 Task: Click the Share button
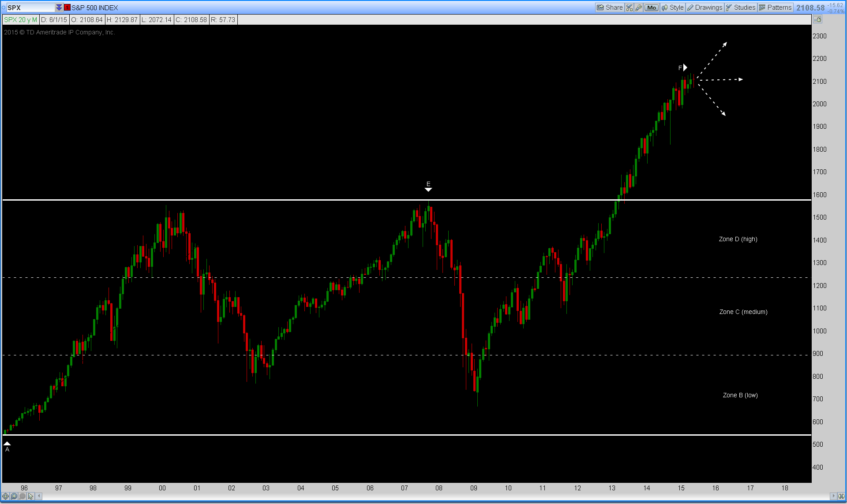tap(610, 7)
